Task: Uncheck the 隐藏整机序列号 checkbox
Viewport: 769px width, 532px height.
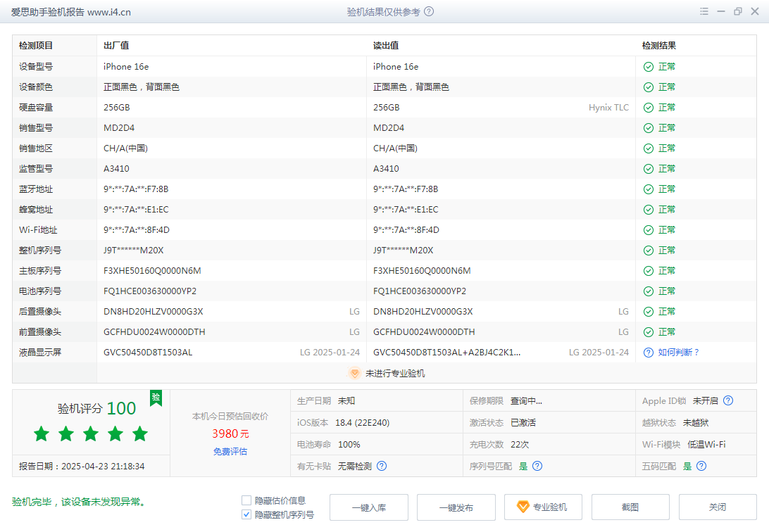Action: [x=246, y=514]
